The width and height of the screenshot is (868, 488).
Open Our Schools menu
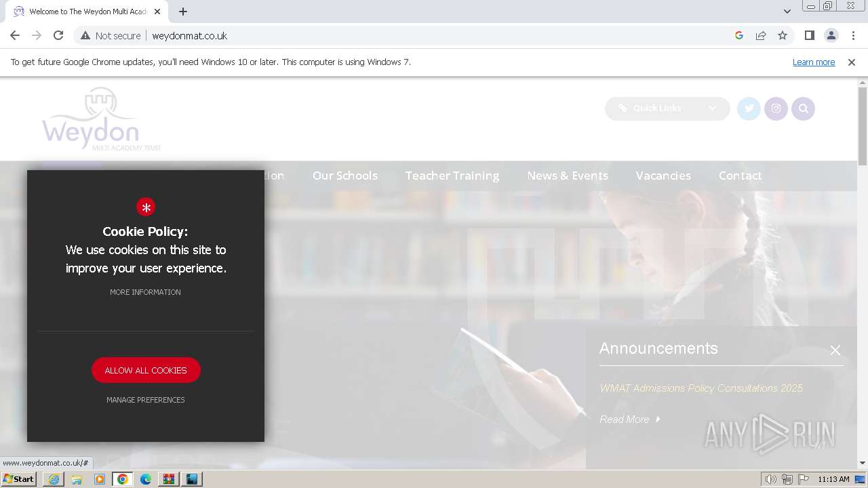345,176
